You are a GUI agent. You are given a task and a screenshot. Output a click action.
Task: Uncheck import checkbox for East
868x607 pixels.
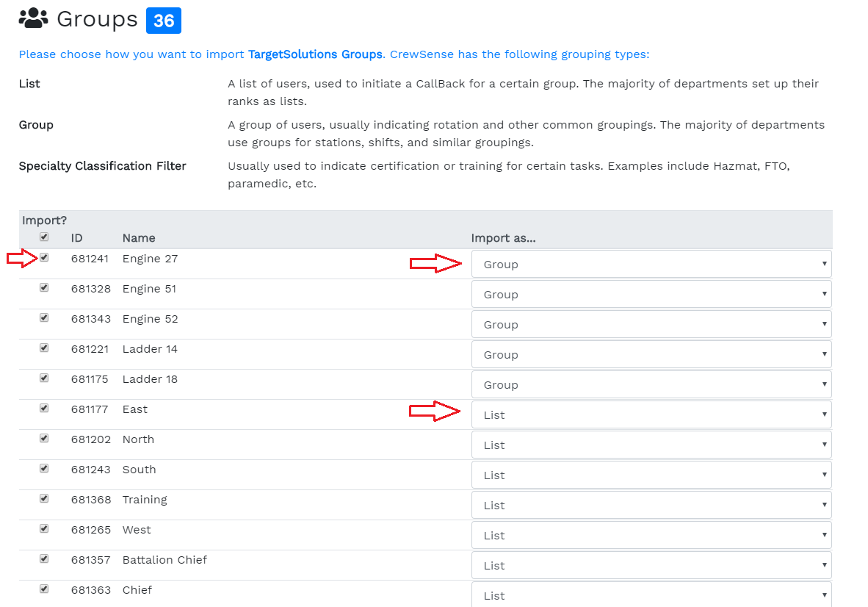pyautogui.click(x=44, y=408)
